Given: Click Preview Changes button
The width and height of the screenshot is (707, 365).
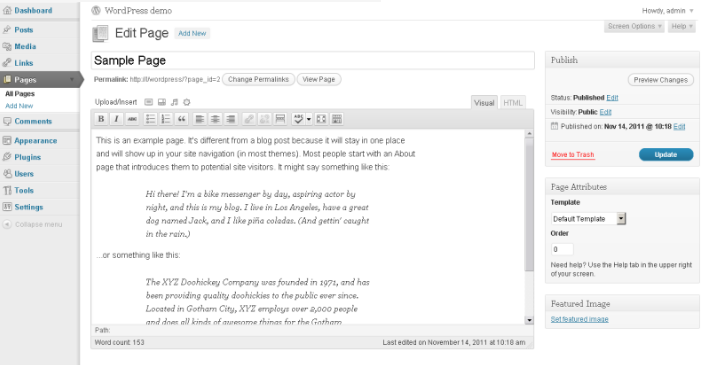Looking at the screenshot, I should coord(661,80).
